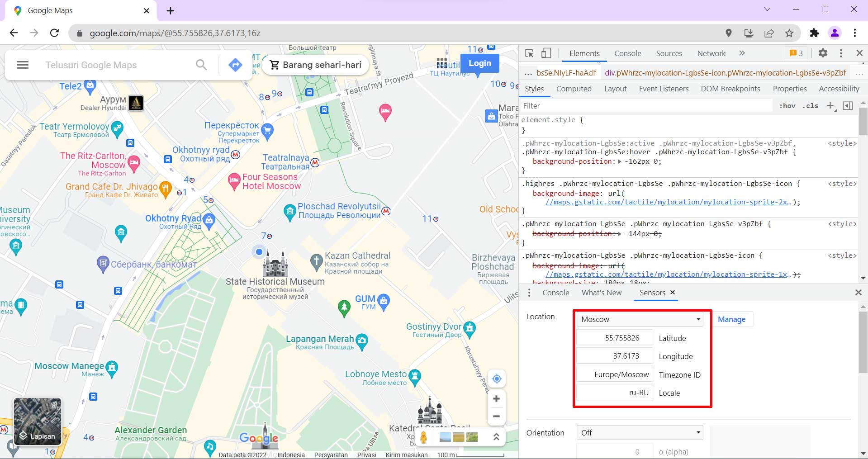868x459 pixels.
Task: Open the DevTools settings gear
Action: point(823,53)
